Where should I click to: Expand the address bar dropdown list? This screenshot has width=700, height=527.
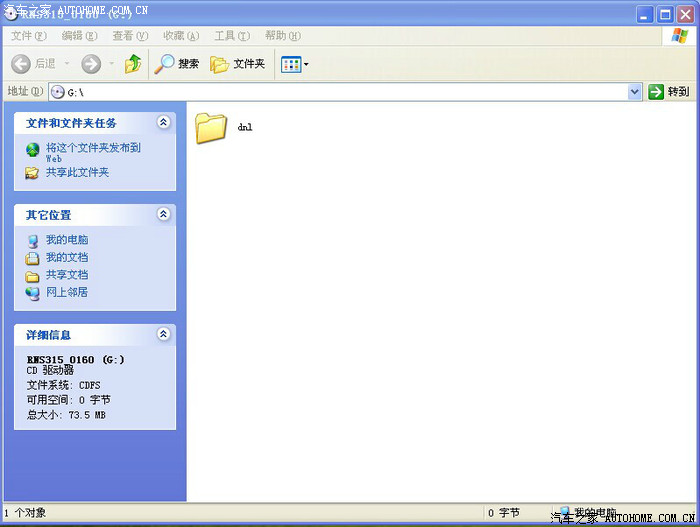pos(634,92)
